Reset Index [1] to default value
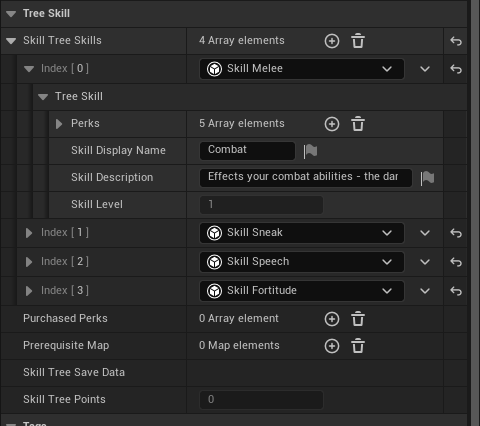The height and width of the screenshot is (426, 480). point(456,233)
